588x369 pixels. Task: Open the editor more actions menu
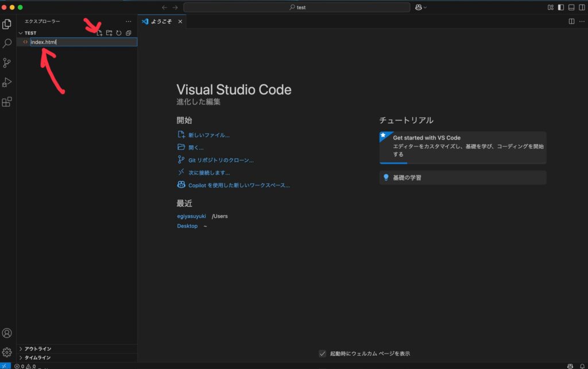point(582,21)
